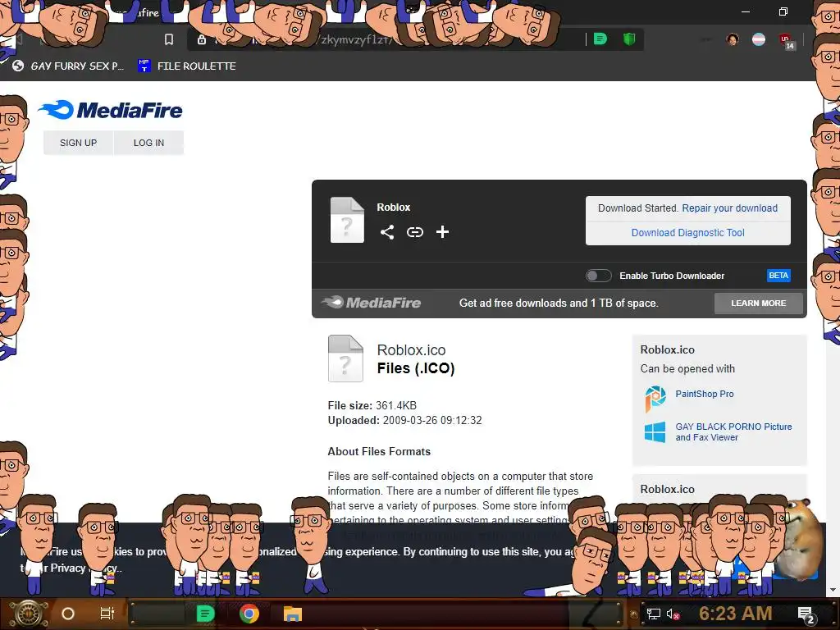Click the green speech bubble extension icon
This screenshot has height=630, width=840.
coord(600,39)
